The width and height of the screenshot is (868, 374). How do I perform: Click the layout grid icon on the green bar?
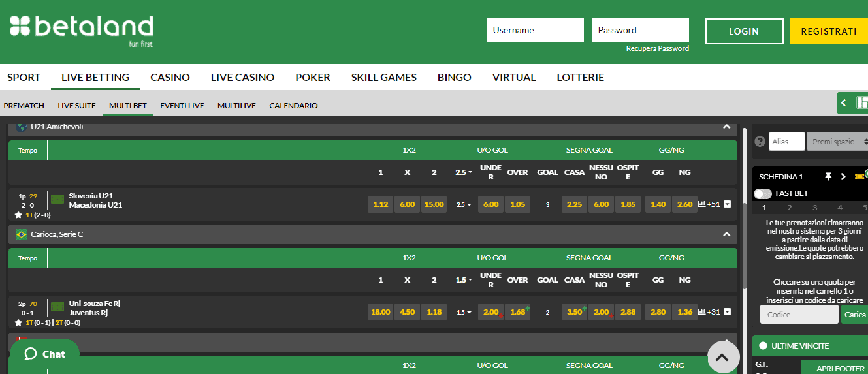coord(862,102)
